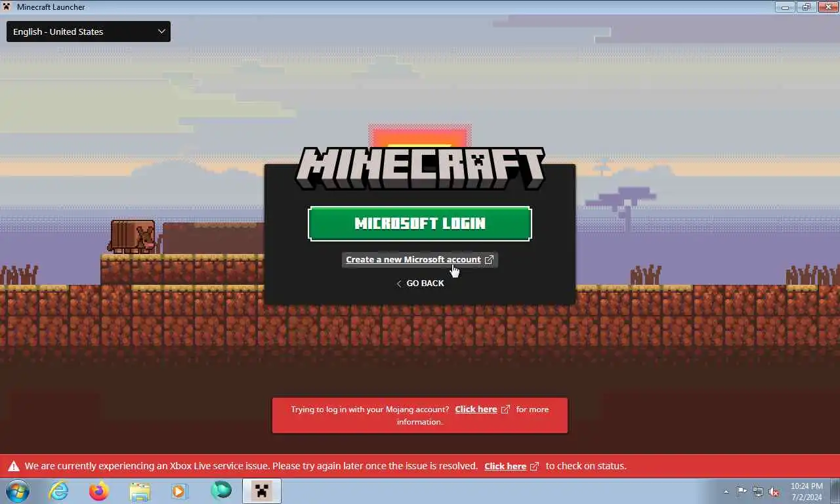Click the Mojang account question text
This screenshot has height=504, width=840.
click(370, 409)
